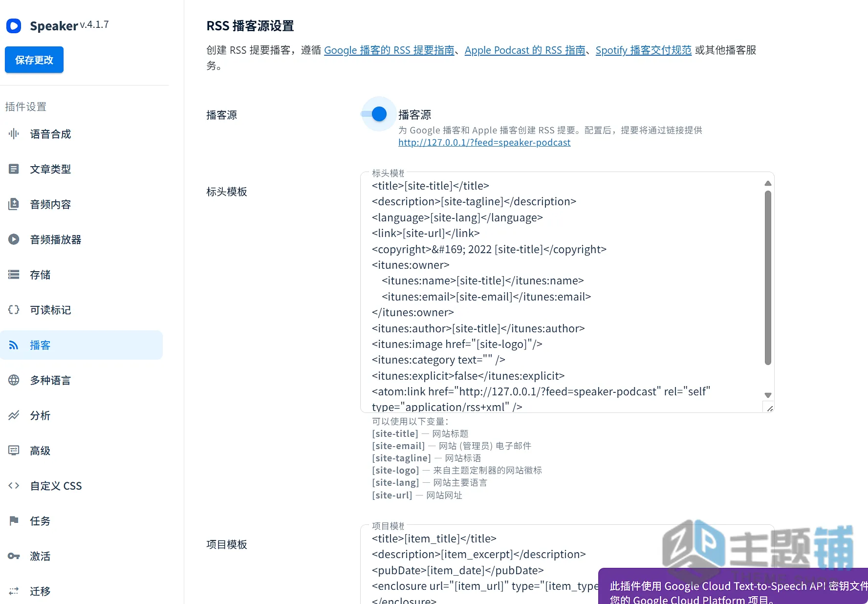The height and width of the screenshot is (604, 868).
Task: Click the 可读标记 braces icon
Action: 14,310
